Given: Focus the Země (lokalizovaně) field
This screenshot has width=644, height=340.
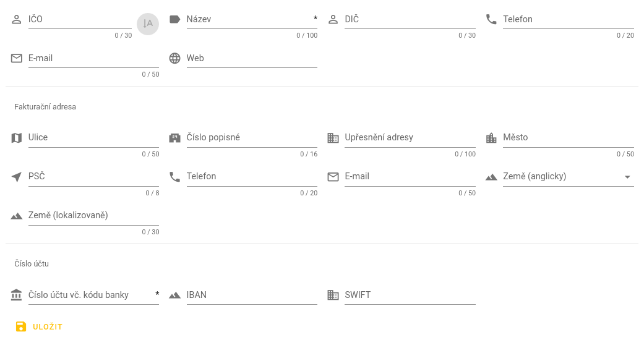Looking at the screenshot, I should tap(93, 216).
